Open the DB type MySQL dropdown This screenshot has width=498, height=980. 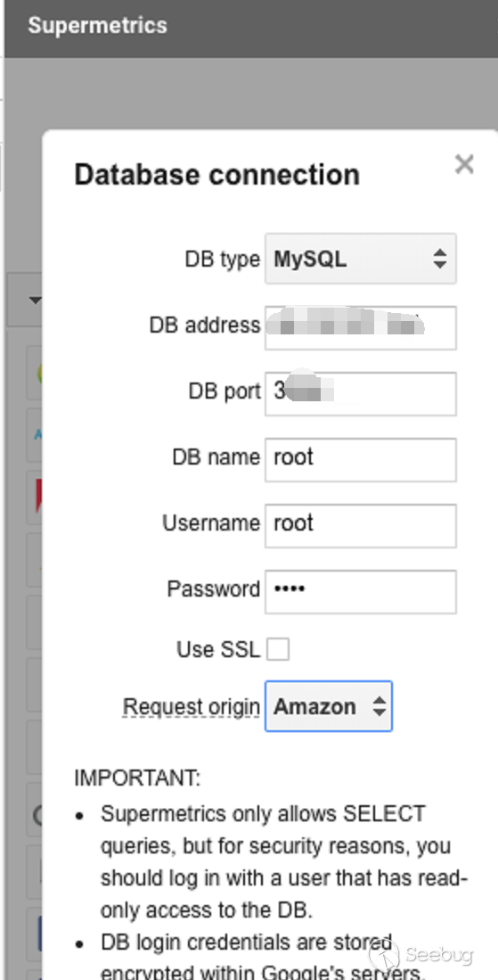pyautogui.click(x=360, y=259)
